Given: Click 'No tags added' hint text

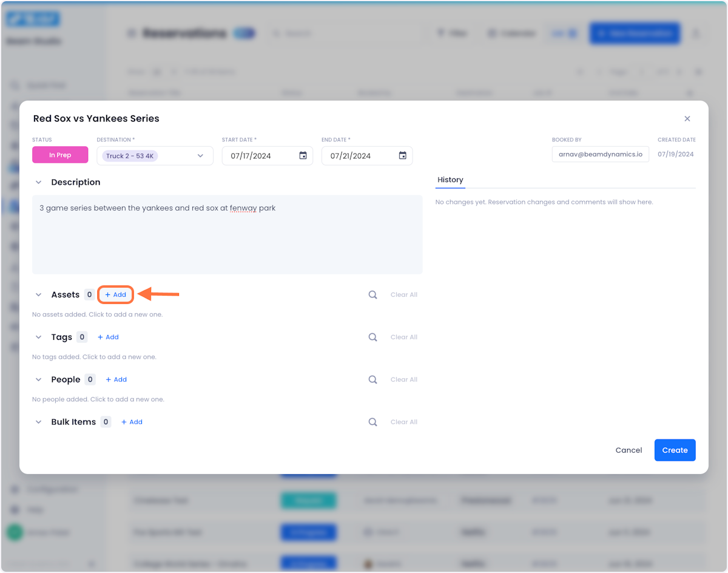Looking at the screenshot, I should 94,358.
